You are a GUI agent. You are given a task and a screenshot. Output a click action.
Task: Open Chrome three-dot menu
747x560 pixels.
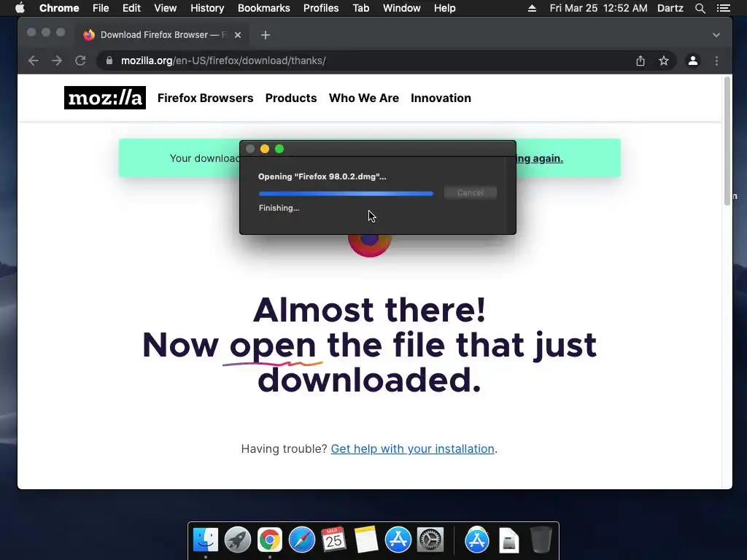coord(716,61)
